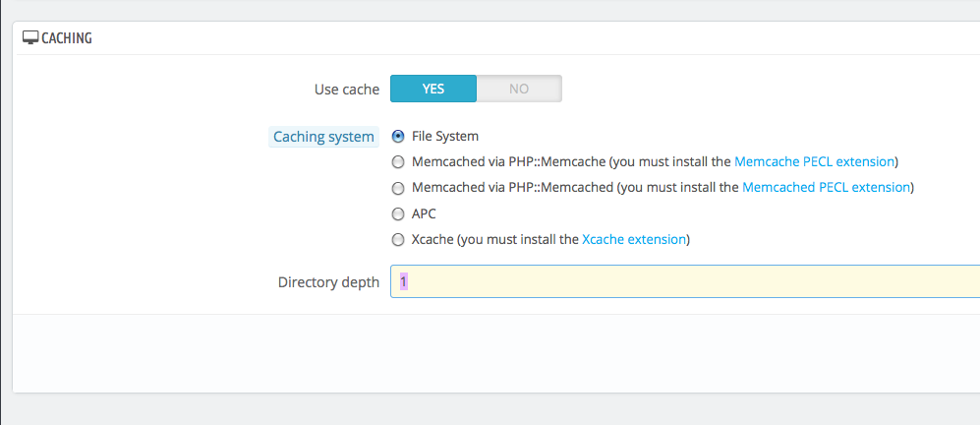Click the highlighted Caching system label

point(323,137)
